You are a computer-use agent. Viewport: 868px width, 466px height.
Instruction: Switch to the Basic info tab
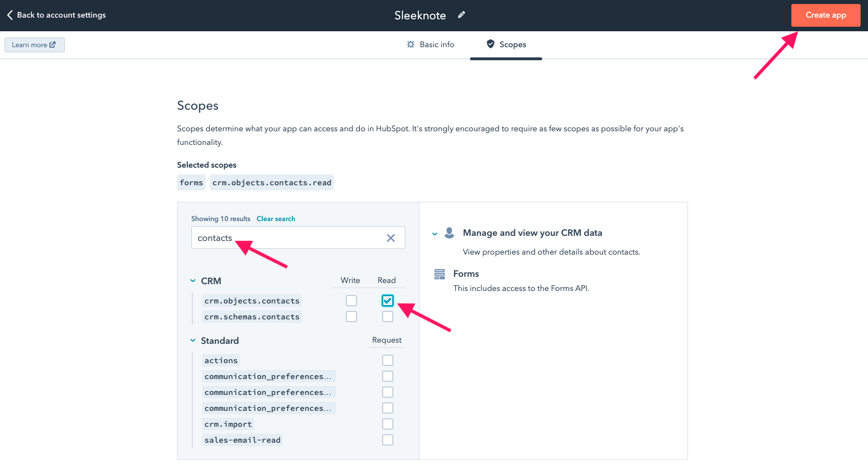pos(430,44)
